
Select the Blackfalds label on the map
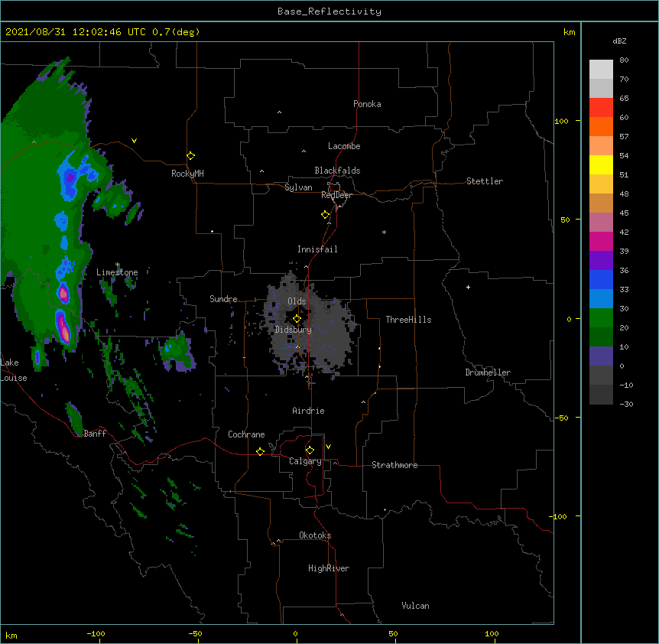coord(337,171)
